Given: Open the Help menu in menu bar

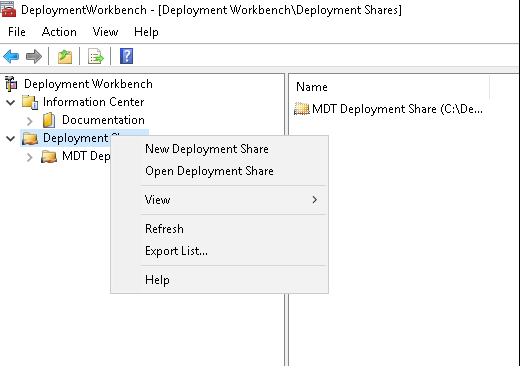Looking at the screenshot, I should (x=146, y=32).
